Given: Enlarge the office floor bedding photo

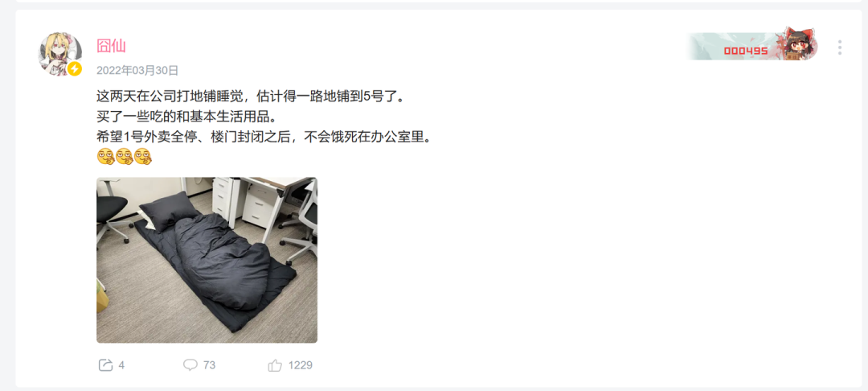Looking at the screenshot, I should click(x=207, y=260).
